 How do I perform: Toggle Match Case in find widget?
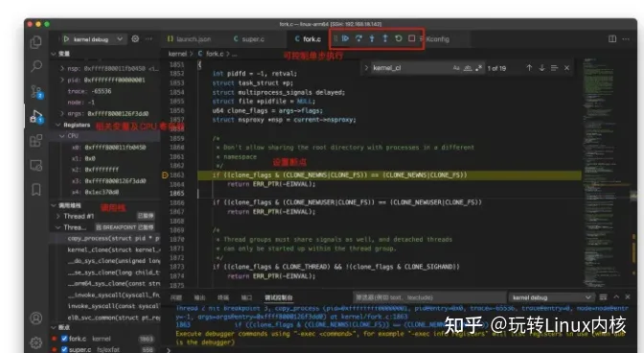coord(456,68)
